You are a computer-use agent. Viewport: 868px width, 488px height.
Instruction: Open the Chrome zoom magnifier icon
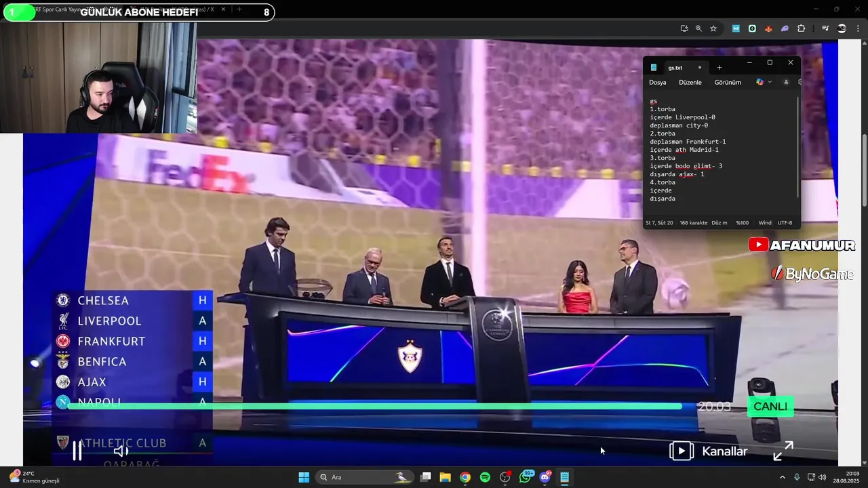click(698, 28)
